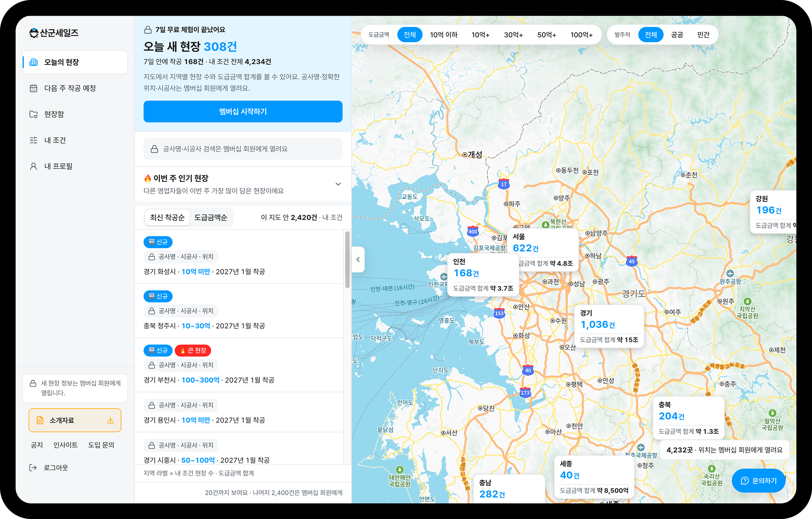Click the 내 프로필 person icon

(34, 166)
